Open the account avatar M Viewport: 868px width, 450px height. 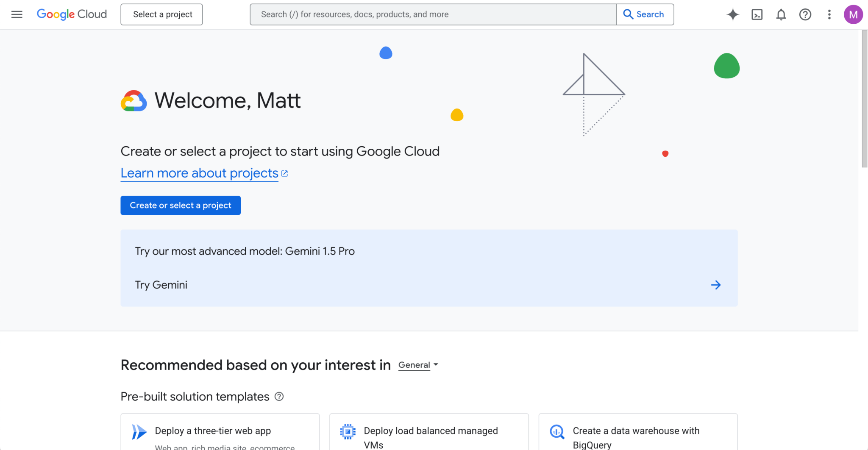click(x=853, y=14)
